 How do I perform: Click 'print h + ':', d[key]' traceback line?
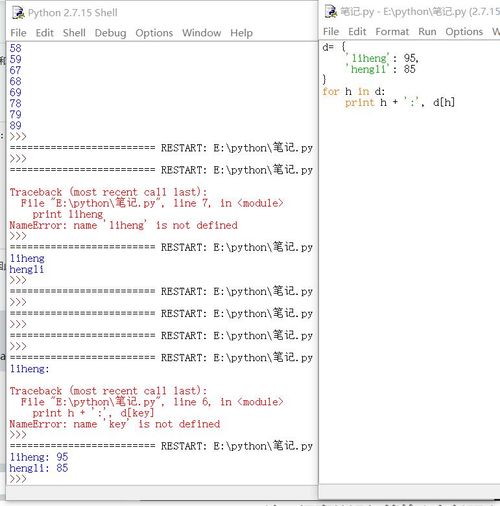click(93, 413)
